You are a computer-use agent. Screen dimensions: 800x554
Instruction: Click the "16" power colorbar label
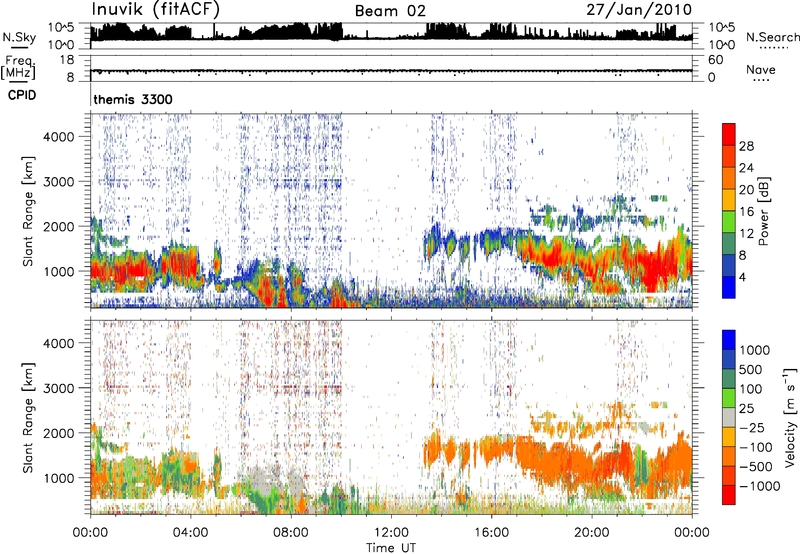[746, 212]
